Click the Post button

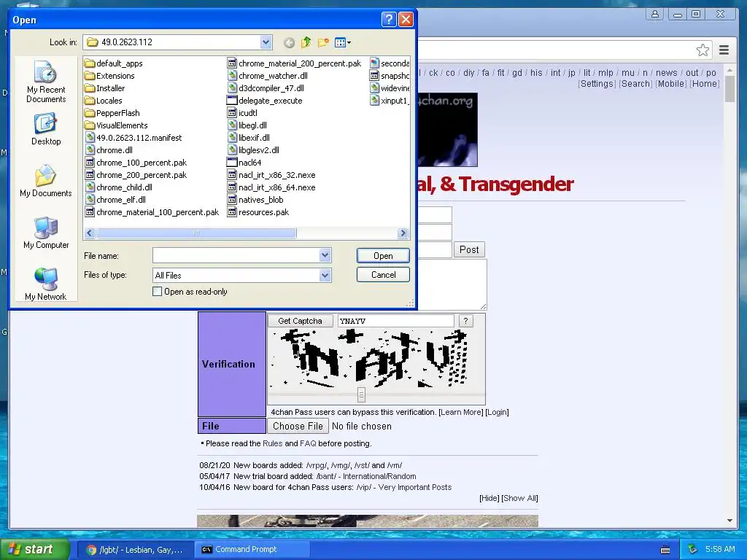click(x=469, y=249)
